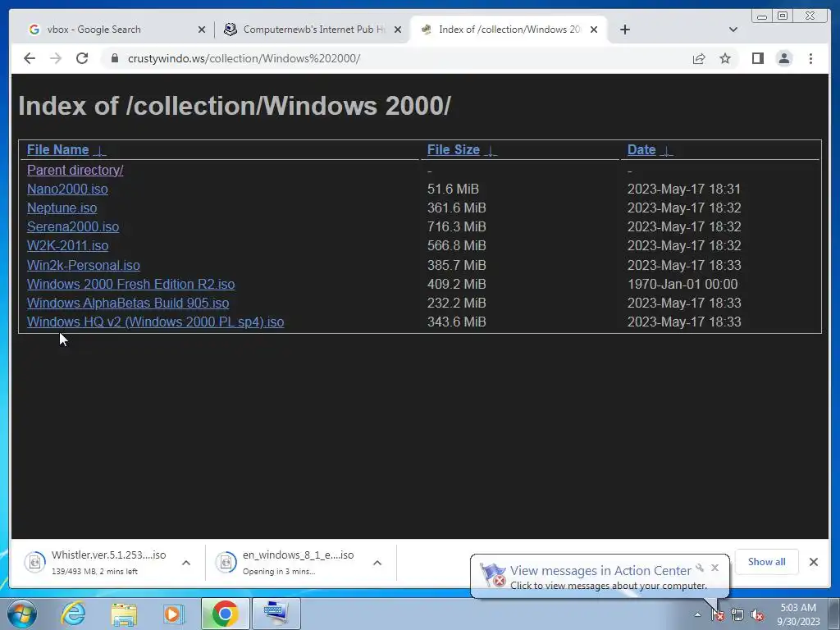Click the forward navigation arrow
This screenshot has width=840, height=630.
56,58
